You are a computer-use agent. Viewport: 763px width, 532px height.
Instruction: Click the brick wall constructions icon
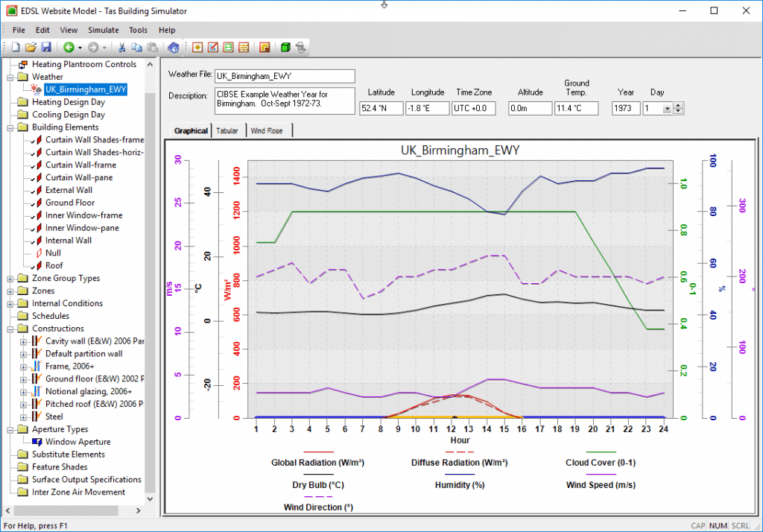pyautogui.click(x=244, y=47)
